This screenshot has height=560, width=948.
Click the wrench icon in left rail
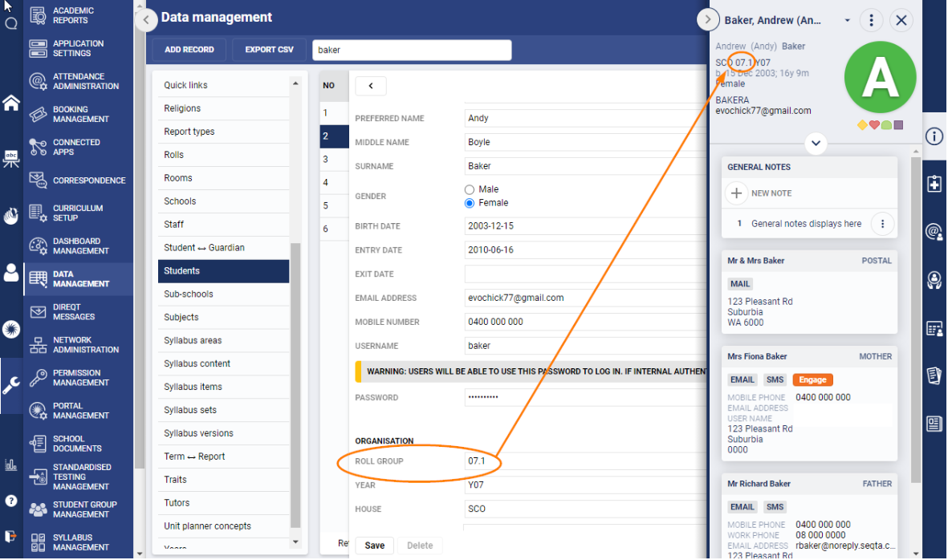[x=11, y=385]
